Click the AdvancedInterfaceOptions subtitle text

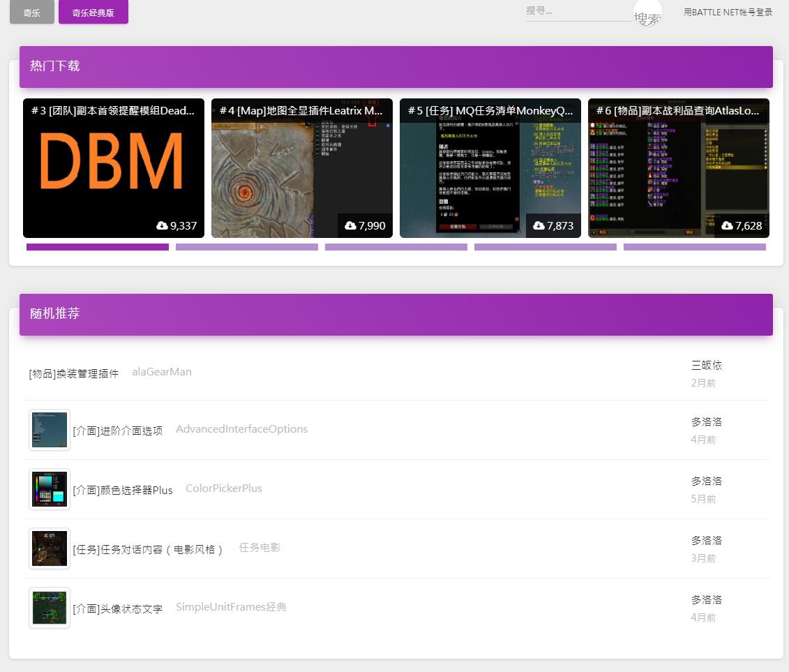click(241, 429)
